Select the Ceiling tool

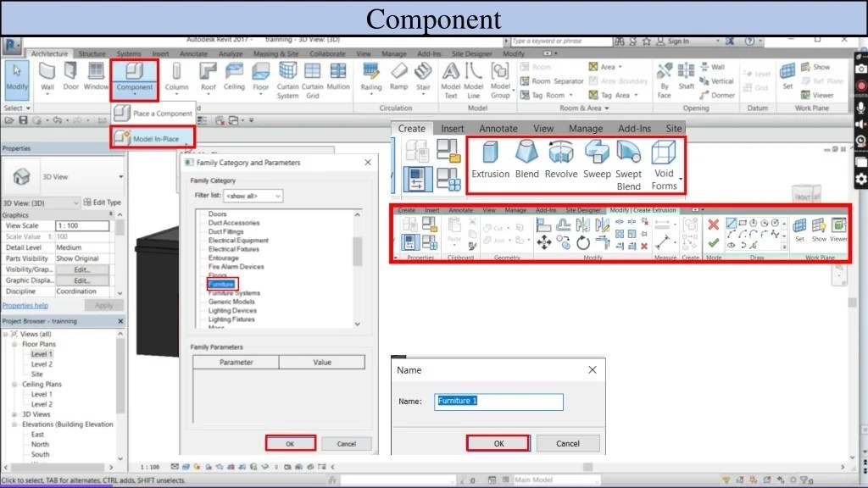pos(234,77)
